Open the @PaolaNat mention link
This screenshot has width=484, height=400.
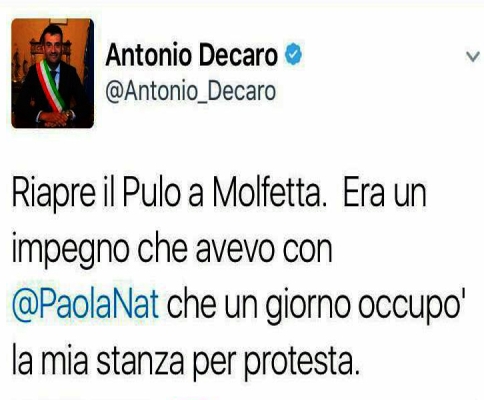point(85,305)
